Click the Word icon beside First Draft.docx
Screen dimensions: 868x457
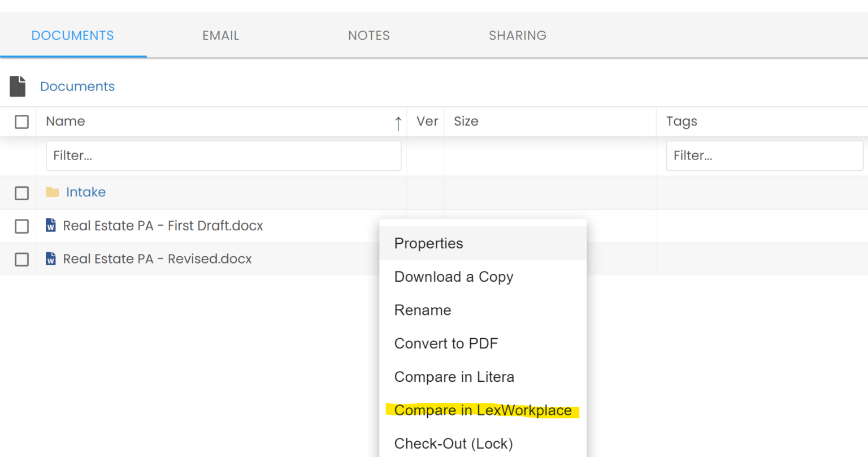pos(50,225)
